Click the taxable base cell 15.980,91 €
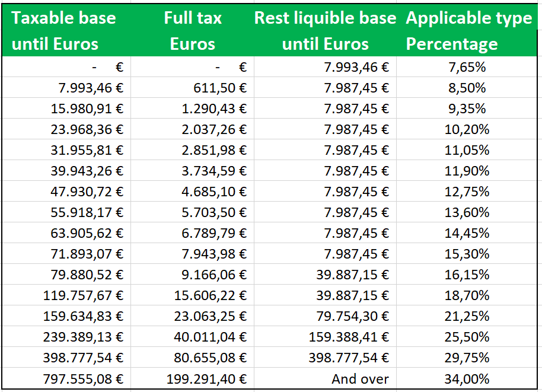This screenshot has width=542, height=392. point(66,109)
